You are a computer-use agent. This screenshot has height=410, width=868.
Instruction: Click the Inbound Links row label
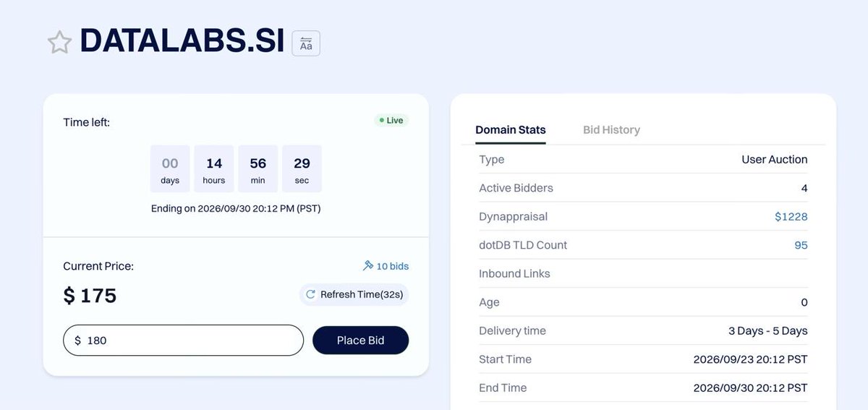tap(514, 273)
